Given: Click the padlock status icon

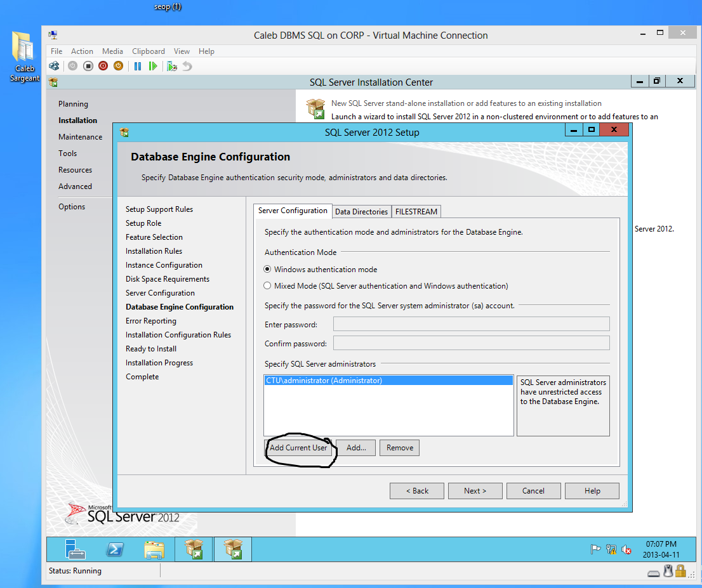Looking at the screenshot, I should pos(680,571).
